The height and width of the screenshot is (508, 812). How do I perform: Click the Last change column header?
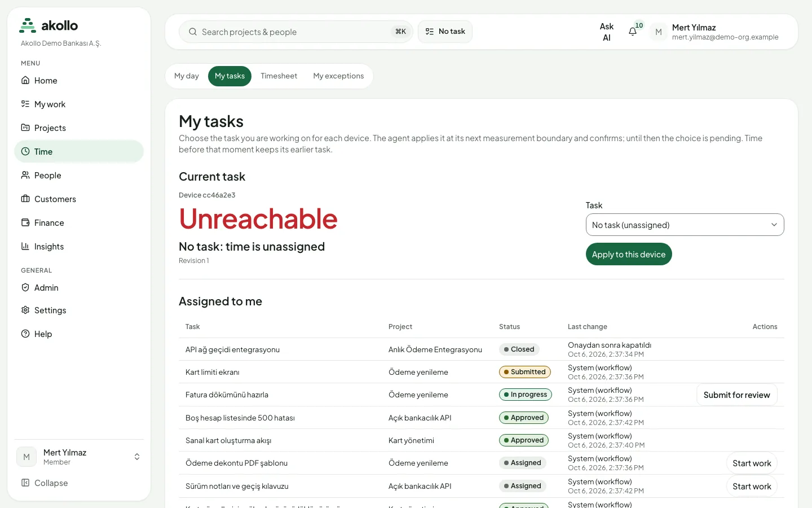588,327
